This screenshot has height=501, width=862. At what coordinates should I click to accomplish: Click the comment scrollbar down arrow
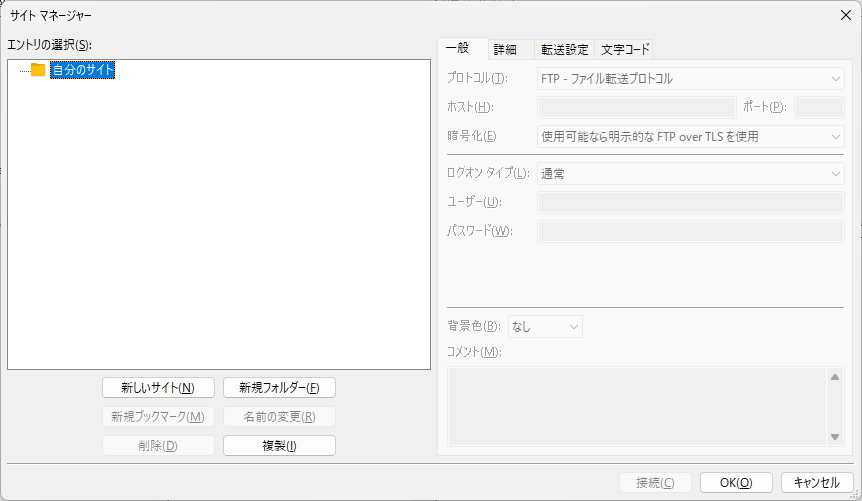point(835,437)
